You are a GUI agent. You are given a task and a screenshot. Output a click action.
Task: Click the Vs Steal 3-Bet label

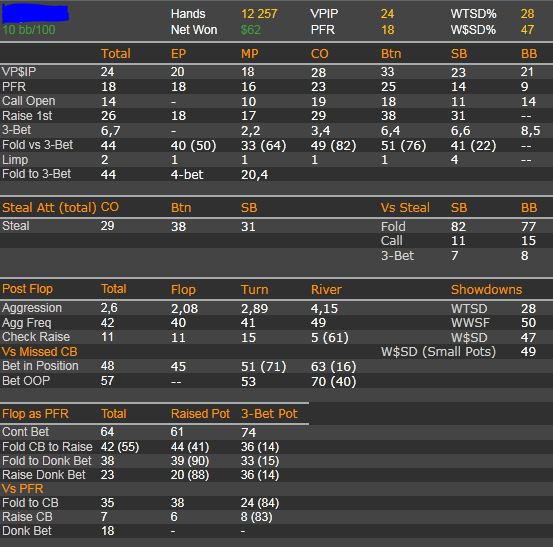397,255
